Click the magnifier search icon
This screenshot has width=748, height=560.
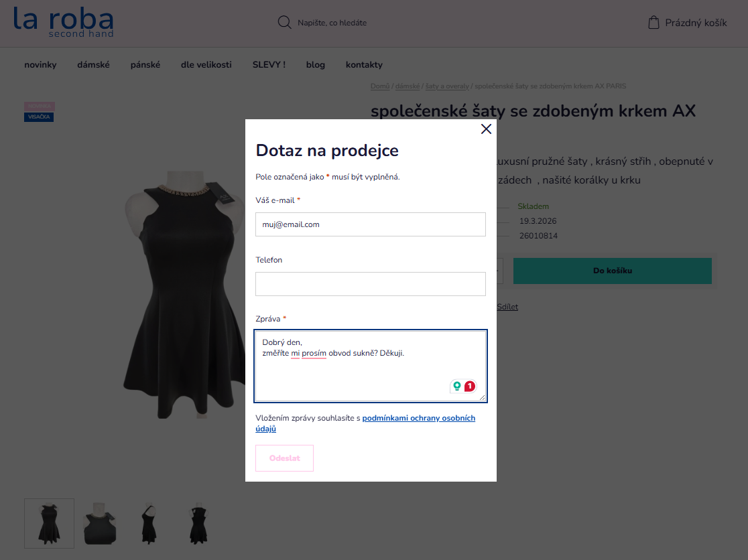[284, 23]
